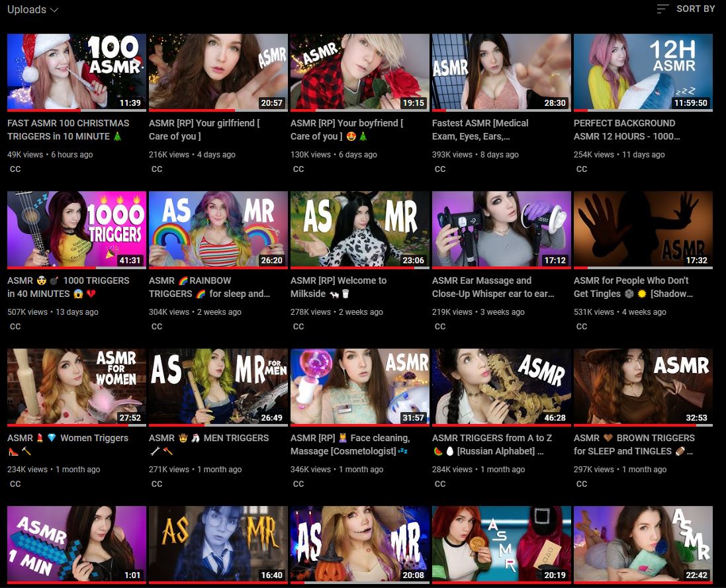Screen dimensions: 726x588
Task: Click CC badge under A to Z video
Action: click(440, 483)
